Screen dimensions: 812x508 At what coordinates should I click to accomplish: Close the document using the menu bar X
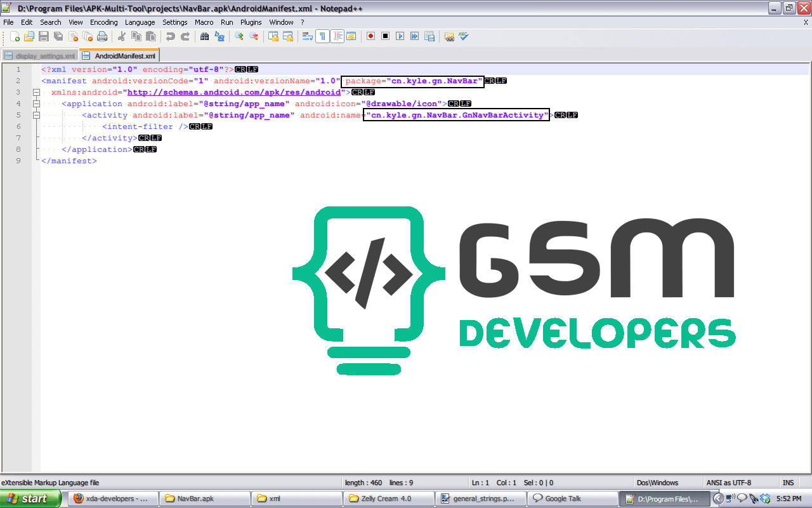806,22
